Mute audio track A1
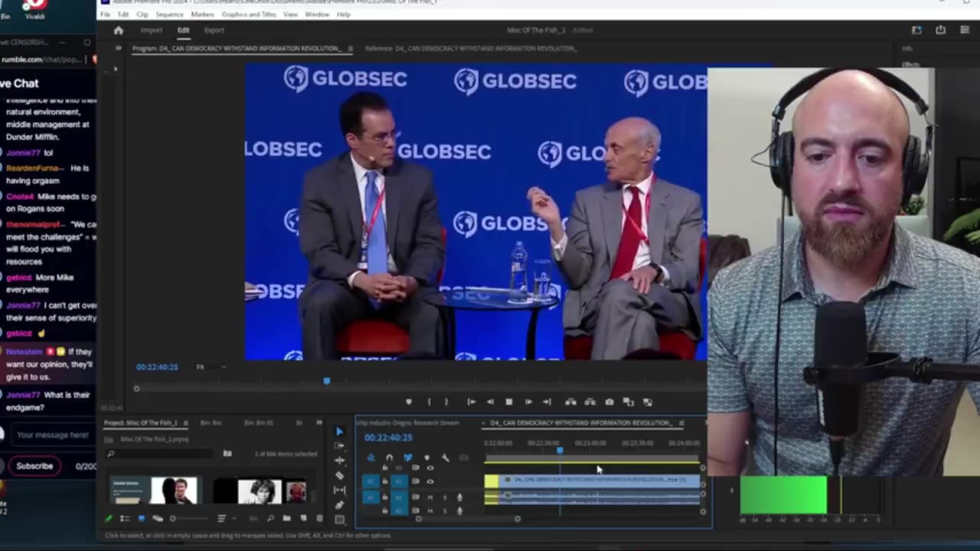This screenshot has height=551, width=980. [430, 497]
